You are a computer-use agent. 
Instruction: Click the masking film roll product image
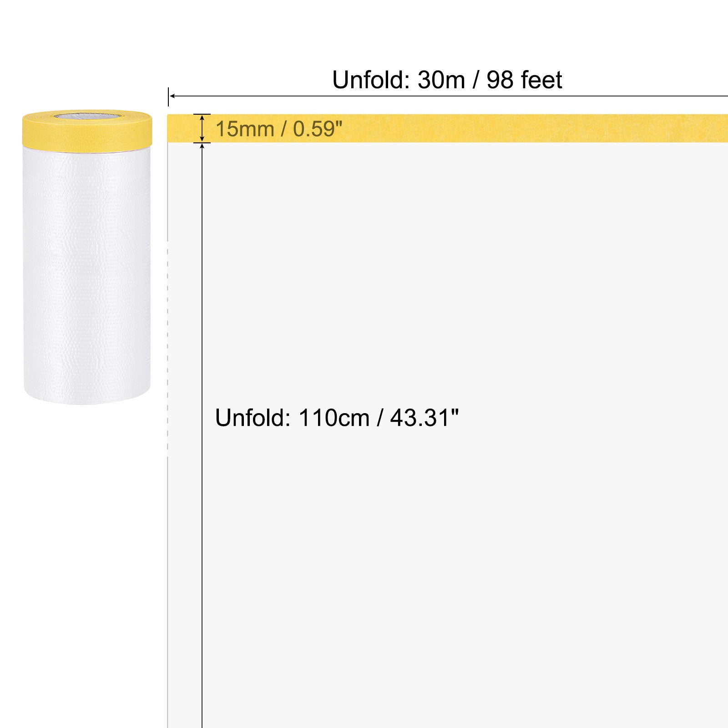(x=86, y=256)
